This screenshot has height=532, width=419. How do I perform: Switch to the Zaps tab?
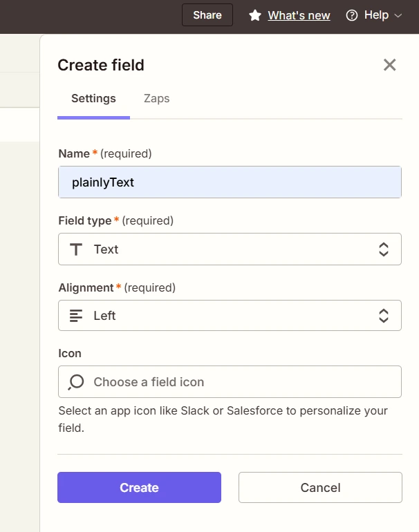[156, 98]
